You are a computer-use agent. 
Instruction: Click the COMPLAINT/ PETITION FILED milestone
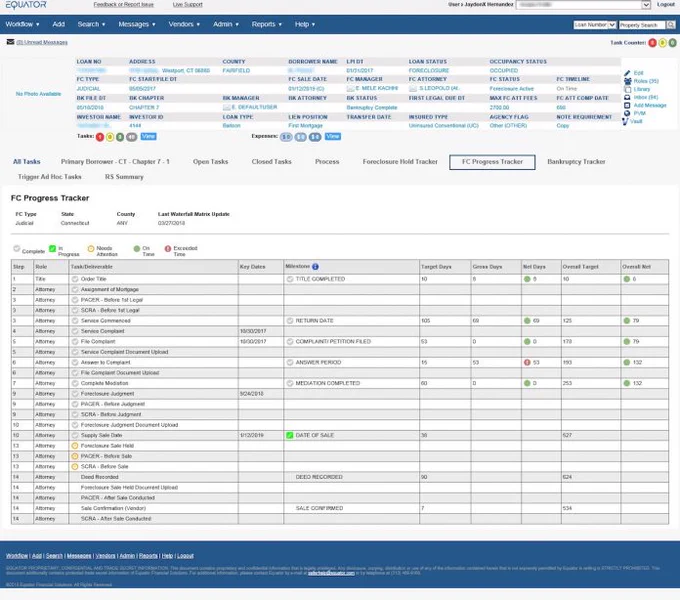[333, 342]
